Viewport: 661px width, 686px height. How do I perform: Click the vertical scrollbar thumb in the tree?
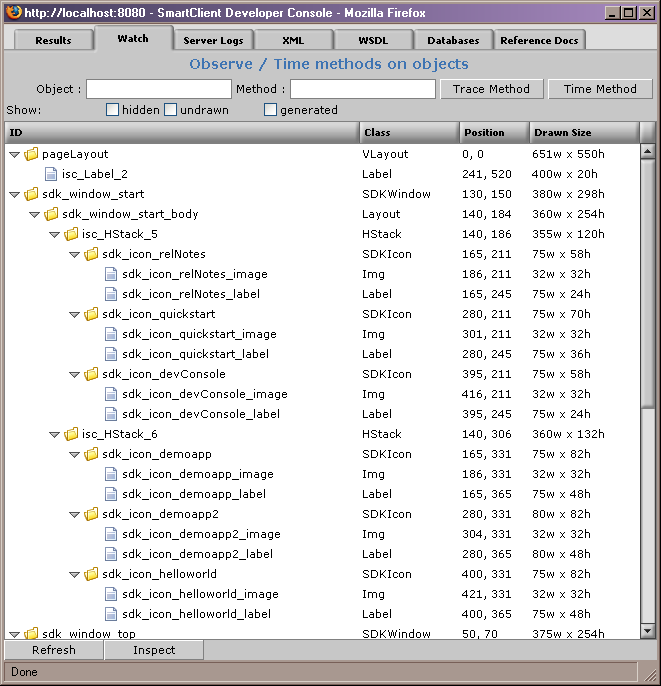point(647,284)
